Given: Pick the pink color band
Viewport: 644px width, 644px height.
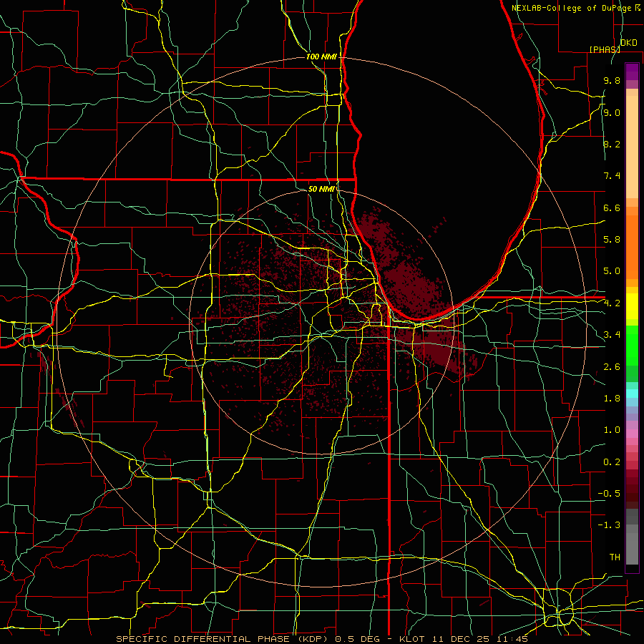Looking at the screenshot, I should pyautogui.click(x=632, y=434).
